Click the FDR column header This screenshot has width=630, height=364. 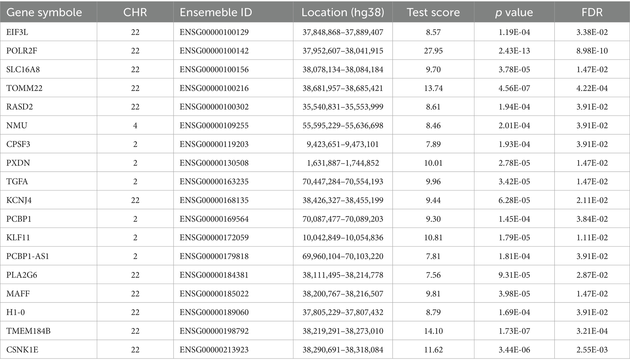point(592,12)
